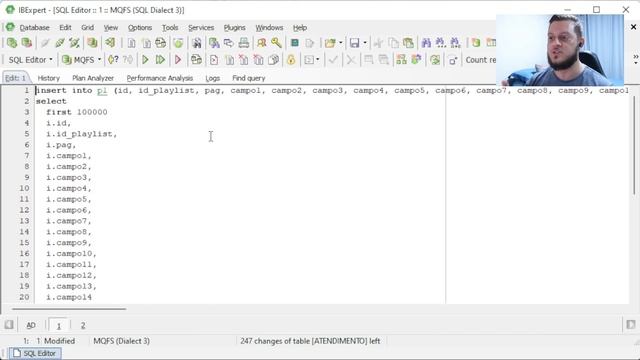Expand the toolbar overflow chevron at right
640x360 pixels.
[x=636, y=60]
